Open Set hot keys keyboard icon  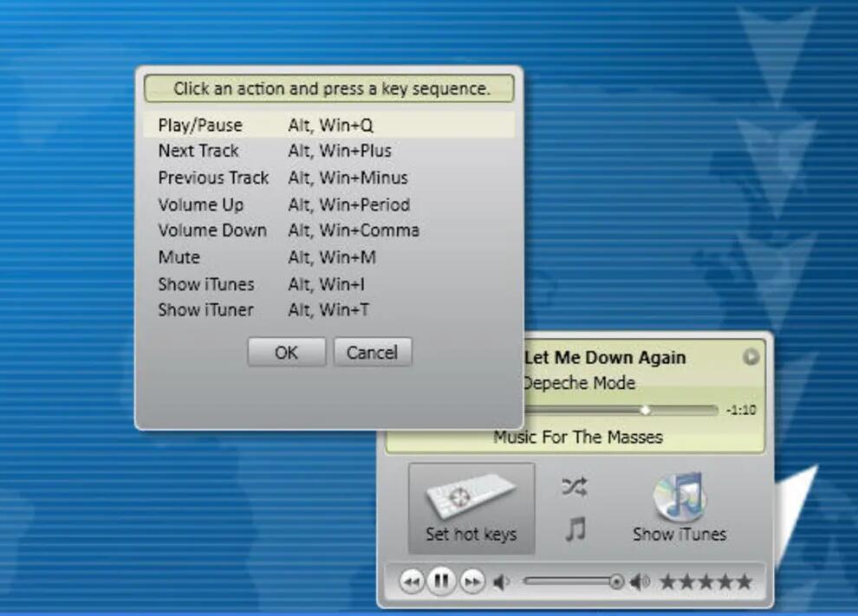(471, 497)
